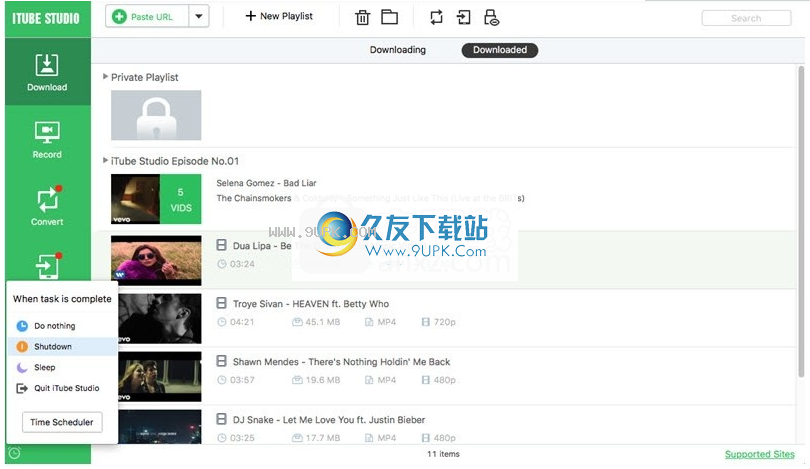Image resolution: width=810 pixels, height=469 pixels.
Task: Open the Shawn Mendes video thumbnail
Action: (160, 377)
